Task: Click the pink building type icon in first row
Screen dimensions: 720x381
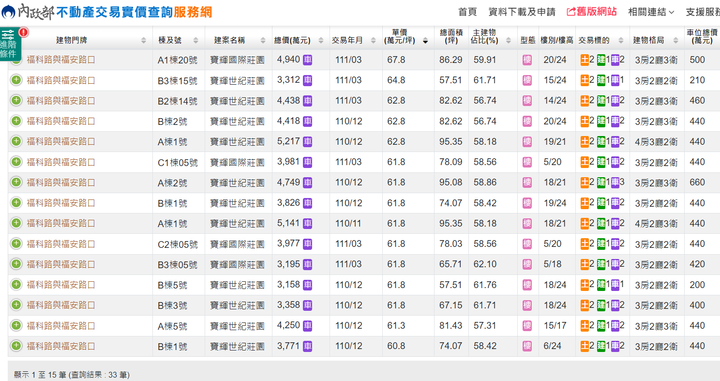Action: [x=527, y=60]
